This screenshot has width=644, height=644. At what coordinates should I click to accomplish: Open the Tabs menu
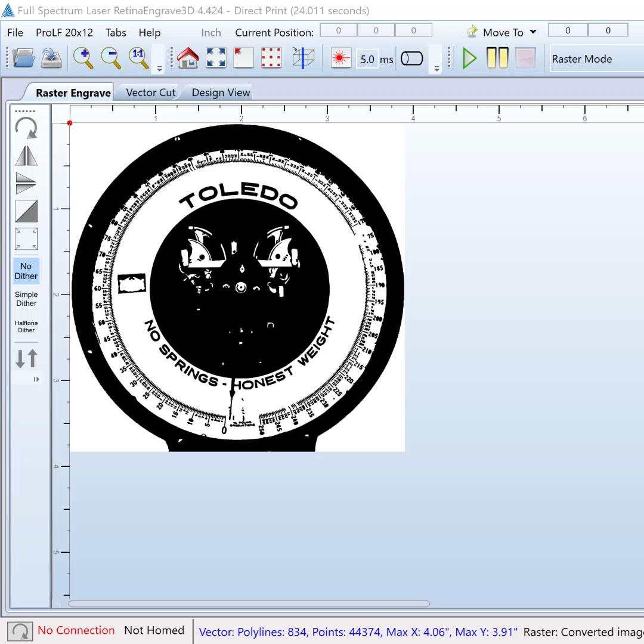pyautogui.click(x=116, y=32)
